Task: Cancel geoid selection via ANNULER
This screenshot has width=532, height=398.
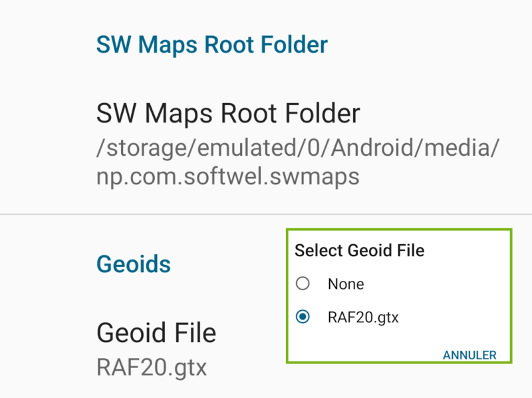Action: click(x=469, y=355)
